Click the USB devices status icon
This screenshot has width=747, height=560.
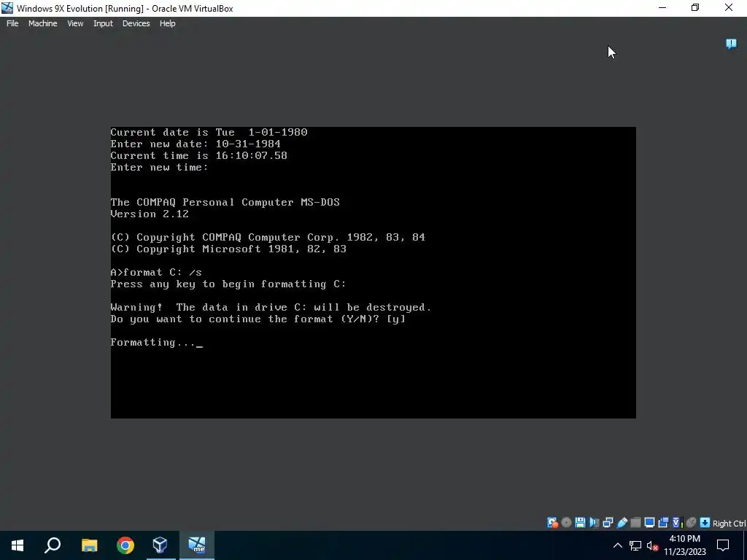(x=622, y=523)
